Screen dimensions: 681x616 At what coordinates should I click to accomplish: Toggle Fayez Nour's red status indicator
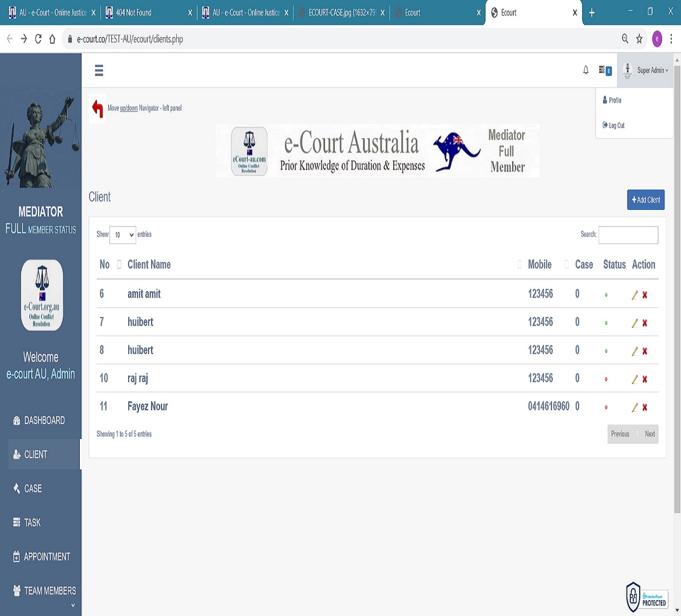[x=606, y=407]
